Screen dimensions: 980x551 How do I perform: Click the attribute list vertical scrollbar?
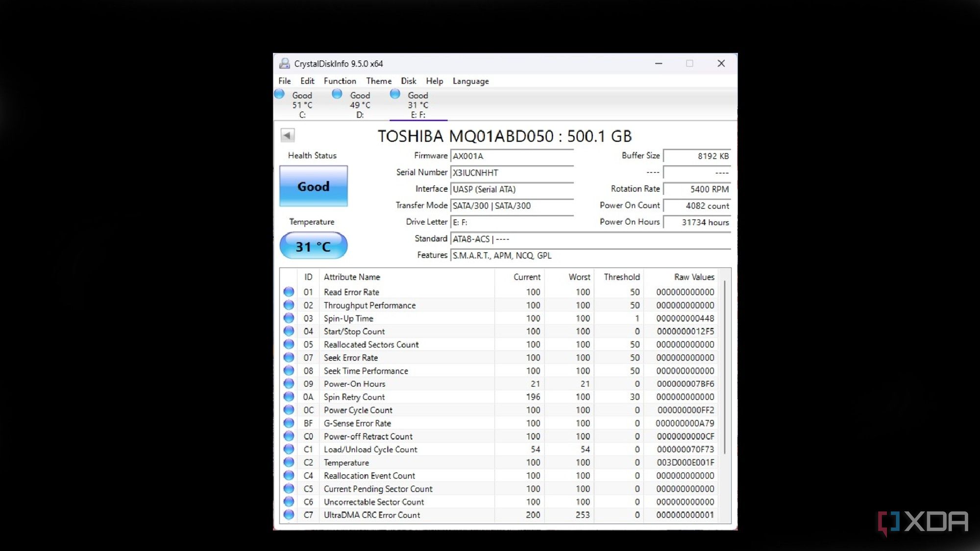tap(725, 367)
